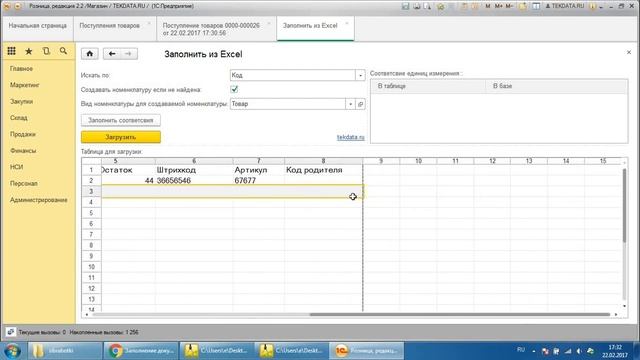Click the M memory button in title bar

click(x=488, y=6)
